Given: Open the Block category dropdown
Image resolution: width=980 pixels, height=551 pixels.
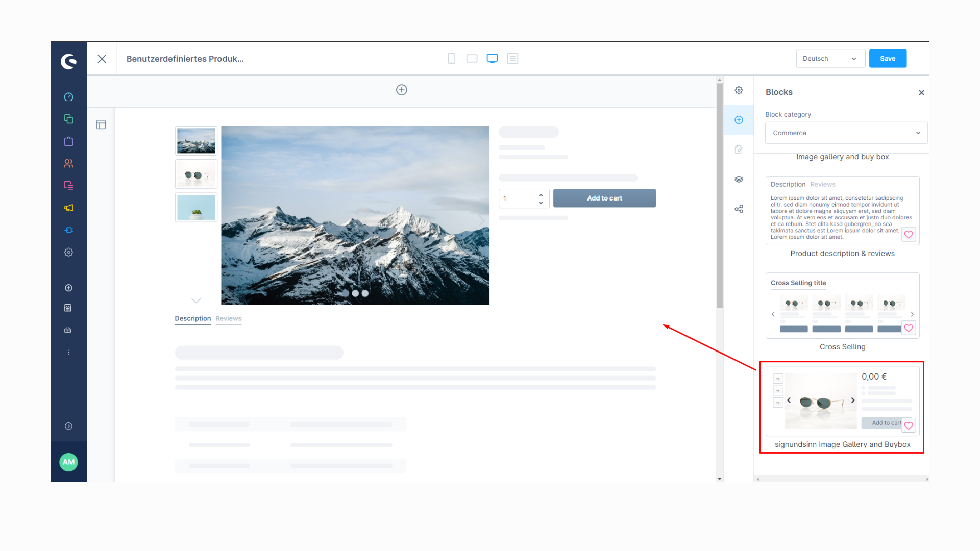Looking at the screenshot, I should (843, 133).
